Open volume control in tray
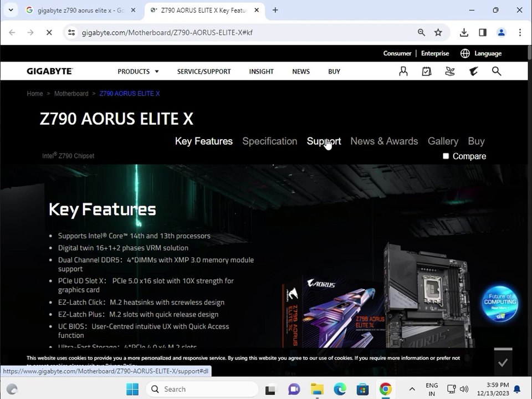 463,389
